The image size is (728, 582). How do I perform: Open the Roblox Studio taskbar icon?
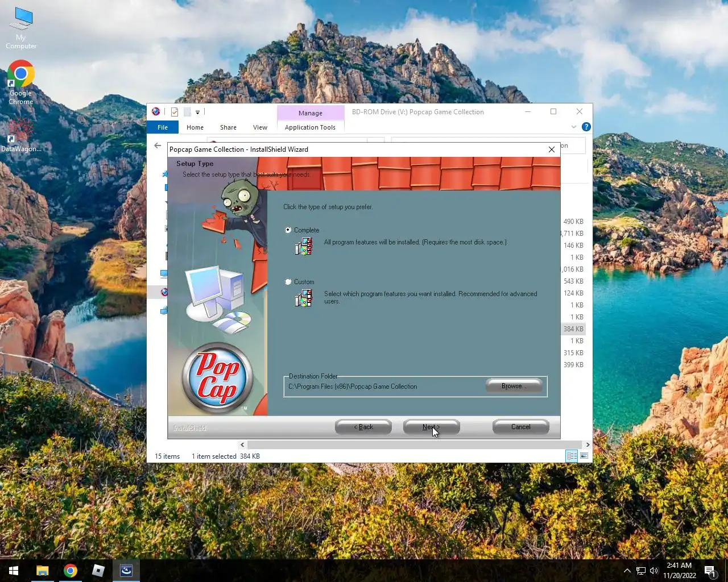click(98, 571)
